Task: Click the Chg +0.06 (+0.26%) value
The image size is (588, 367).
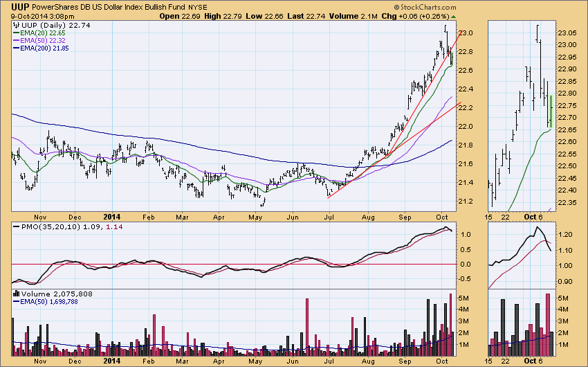Action: (x=415, y=16)
